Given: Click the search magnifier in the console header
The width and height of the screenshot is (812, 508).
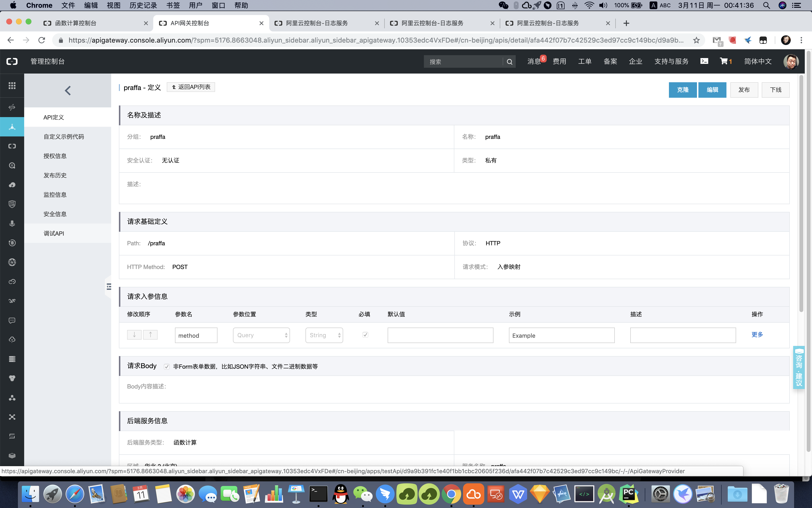Looking at the screenshot, I should [x=509, y=62].
